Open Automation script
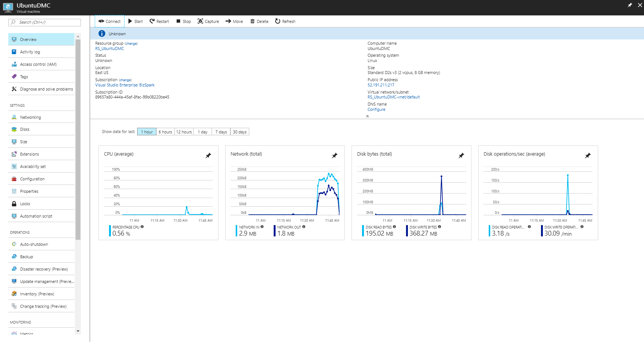The height and width of the screenshot is (342, 644). 41,216
